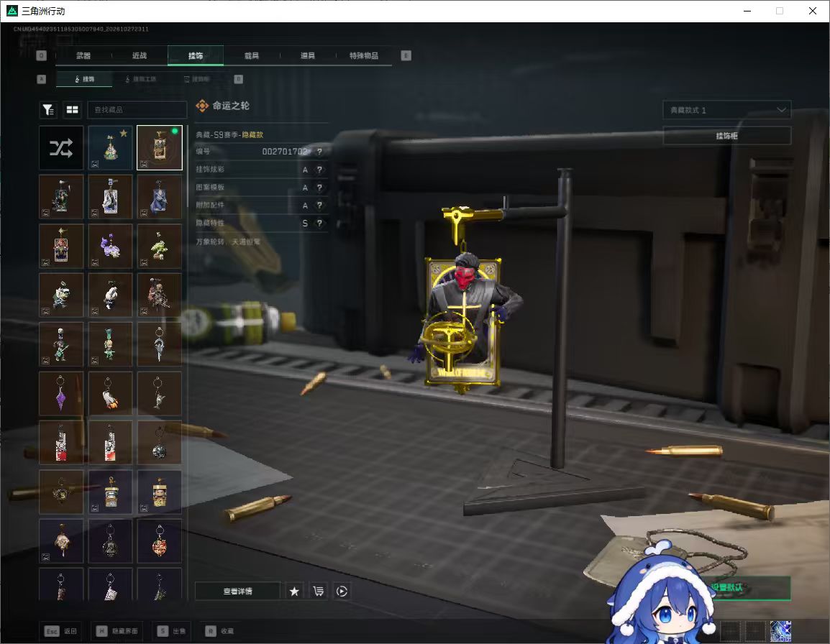830x644 pixels.
Task: Switch to the 道具 tab
Action: pyautogui.click(x=308, y=55)
